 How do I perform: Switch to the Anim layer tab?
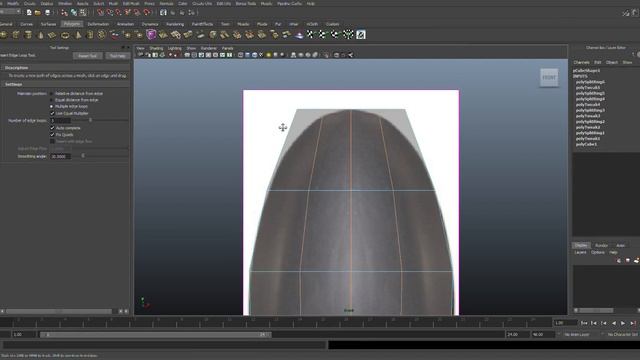tap(620, 245)
